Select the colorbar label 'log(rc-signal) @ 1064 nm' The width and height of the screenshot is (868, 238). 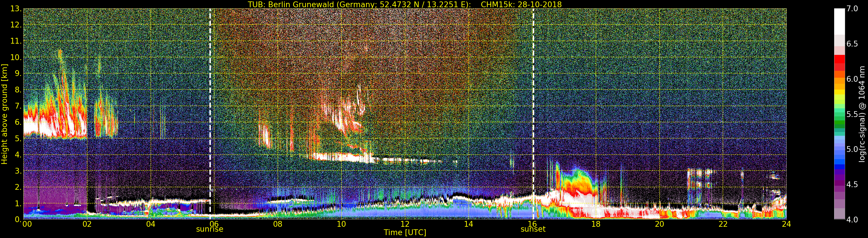[x=862, y=114]
